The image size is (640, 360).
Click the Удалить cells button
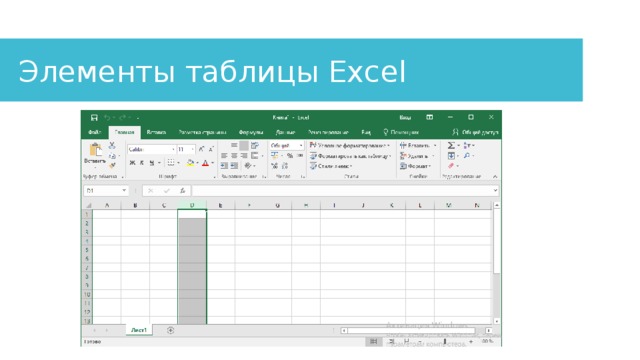click(x=417, y=156)
